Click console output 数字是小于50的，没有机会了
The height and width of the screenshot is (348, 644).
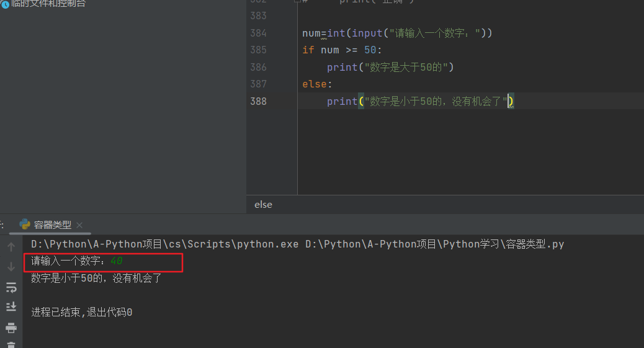tap(97, 278)
